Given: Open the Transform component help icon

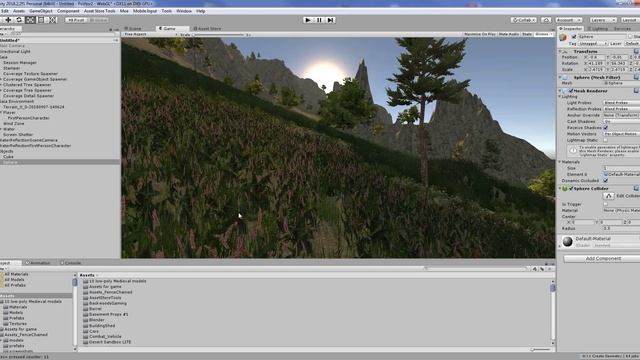Looking at the screenshot, I should tap(636, 51).
